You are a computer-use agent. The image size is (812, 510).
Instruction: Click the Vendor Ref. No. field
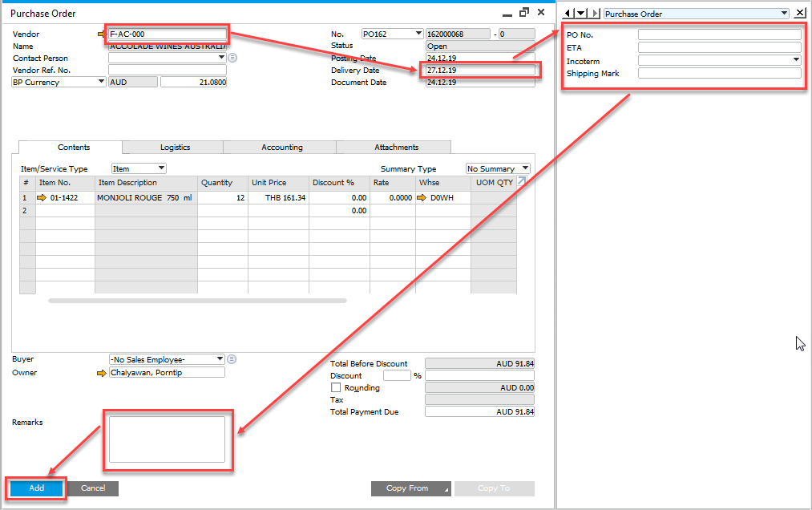pos(168,70)
